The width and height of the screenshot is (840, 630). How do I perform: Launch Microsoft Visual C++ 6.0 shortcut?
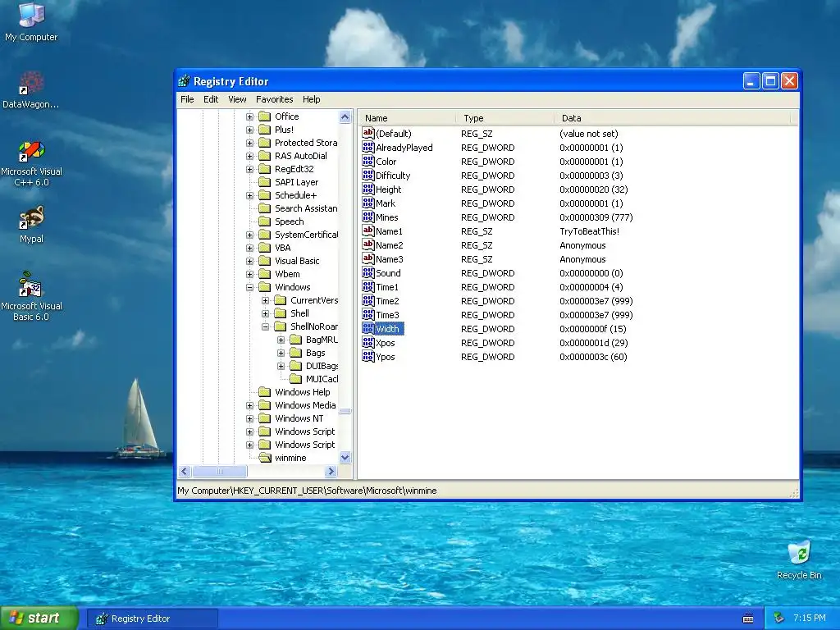[x=31, y=163]
